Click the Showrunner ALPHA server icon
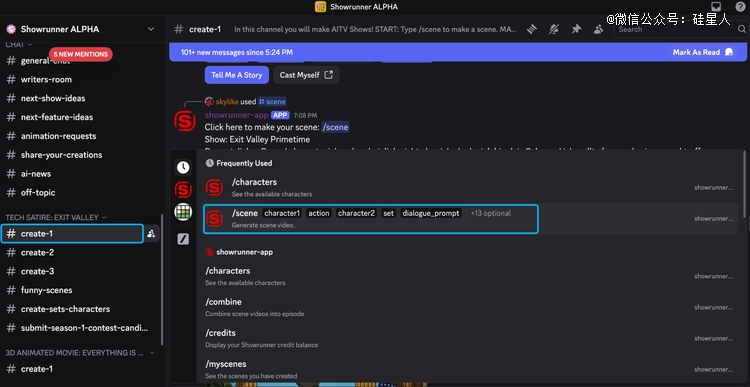750x387 pixels. [x=11, y=29]
